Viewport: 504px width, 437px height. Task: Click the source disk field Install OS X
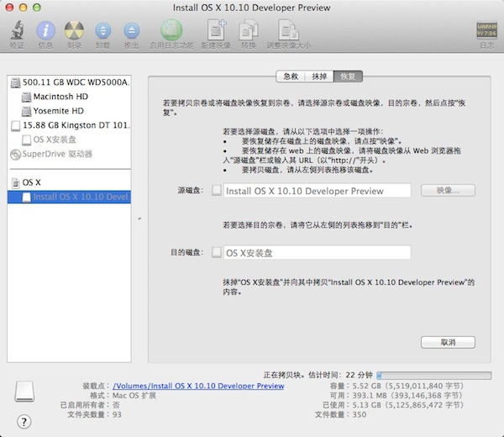coord(318,191)
